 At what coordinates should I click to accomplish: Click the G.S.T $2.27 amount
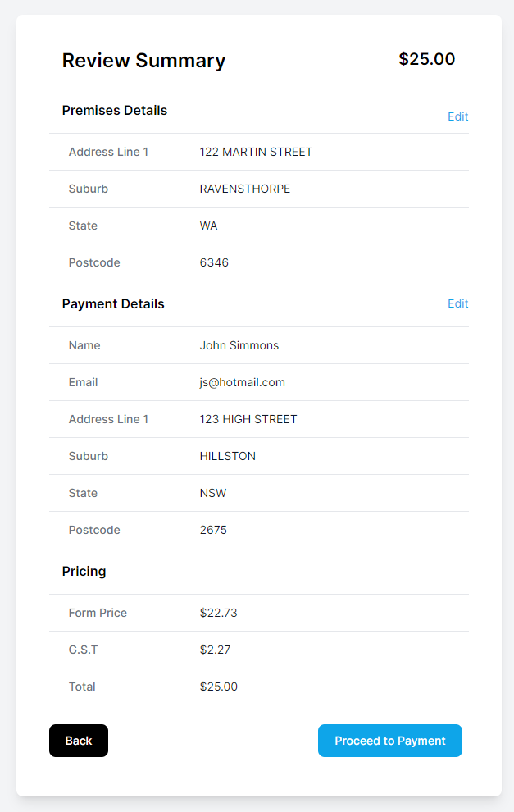(215, 650)
